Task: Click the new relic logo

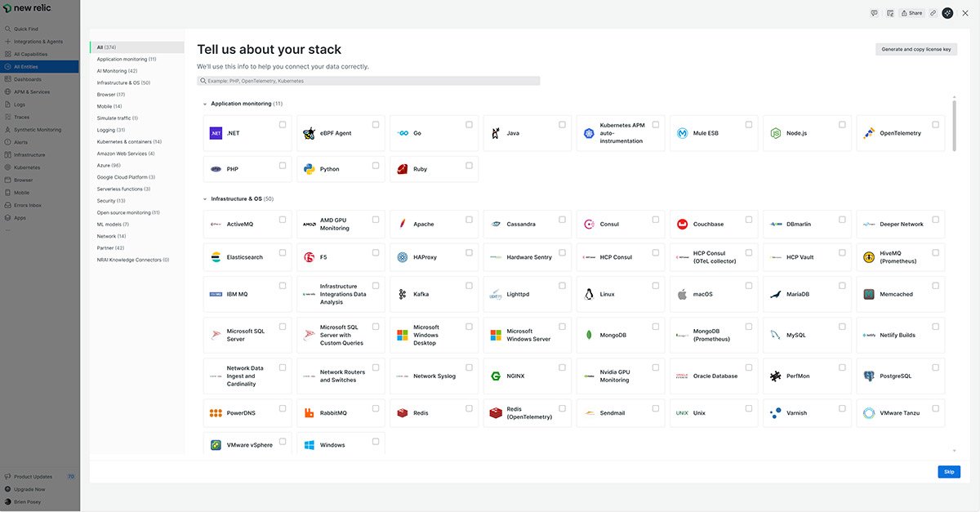Action: pos(27,8)
